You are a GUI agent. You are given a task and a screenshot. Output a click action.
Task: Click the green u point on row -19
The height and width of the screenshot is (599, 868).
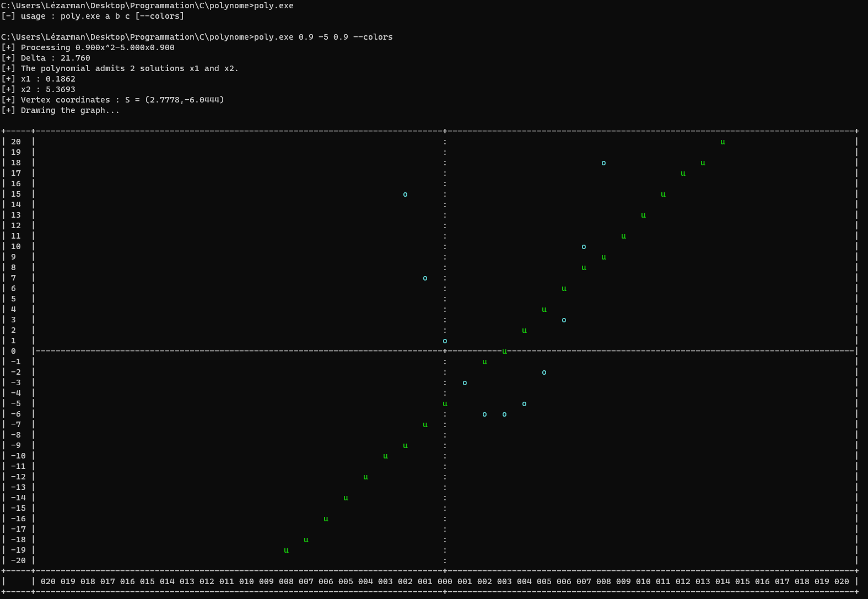coord(286,551)
